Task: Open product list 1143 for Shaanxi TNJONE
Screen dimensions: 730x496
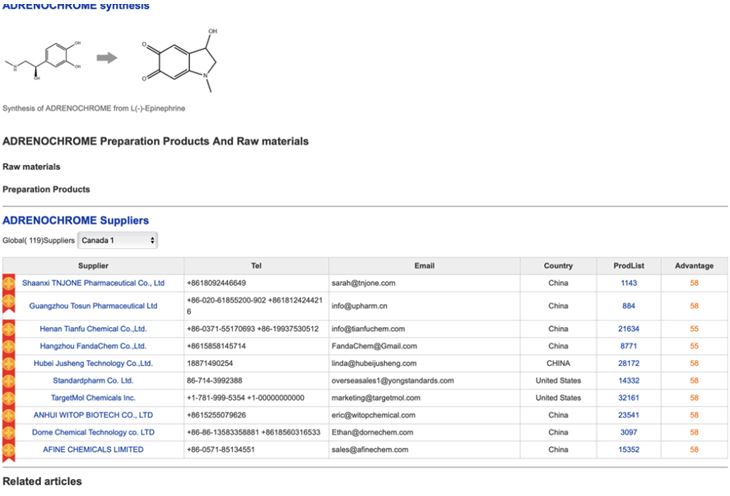Action: click(x=629, y=283)
